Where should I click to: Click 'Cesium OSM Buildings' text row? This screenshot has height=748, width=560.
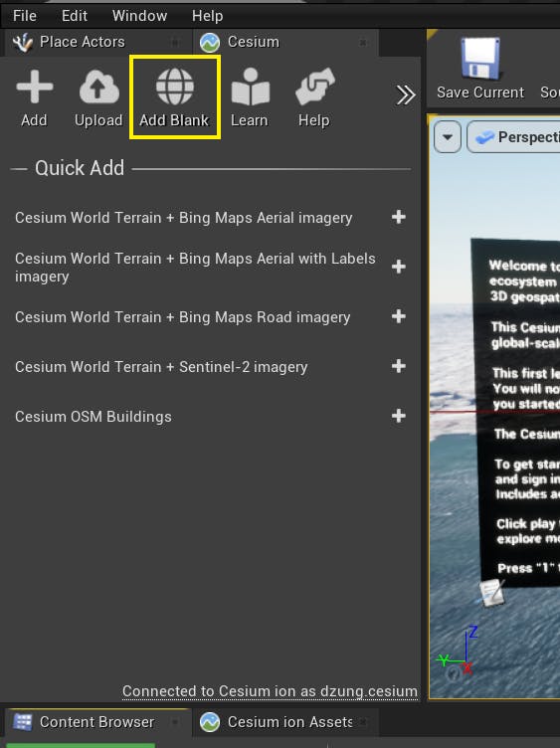click(93, 417)
